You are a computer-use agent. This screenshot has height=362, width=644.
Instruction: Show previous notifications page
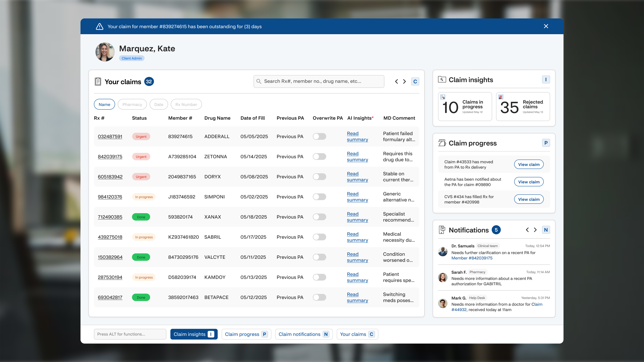527,230
